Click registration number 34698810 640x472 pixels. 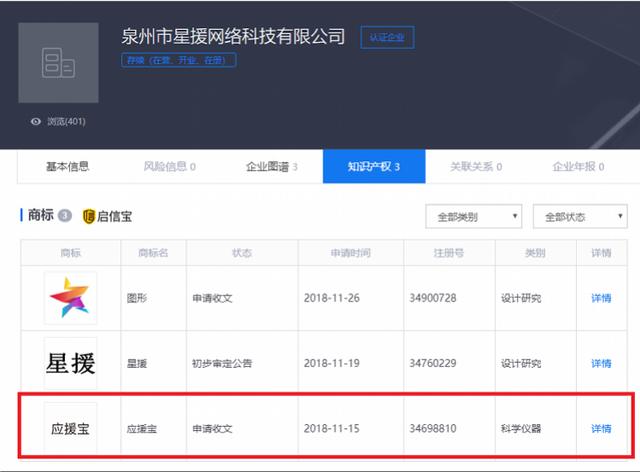[433, 429]
